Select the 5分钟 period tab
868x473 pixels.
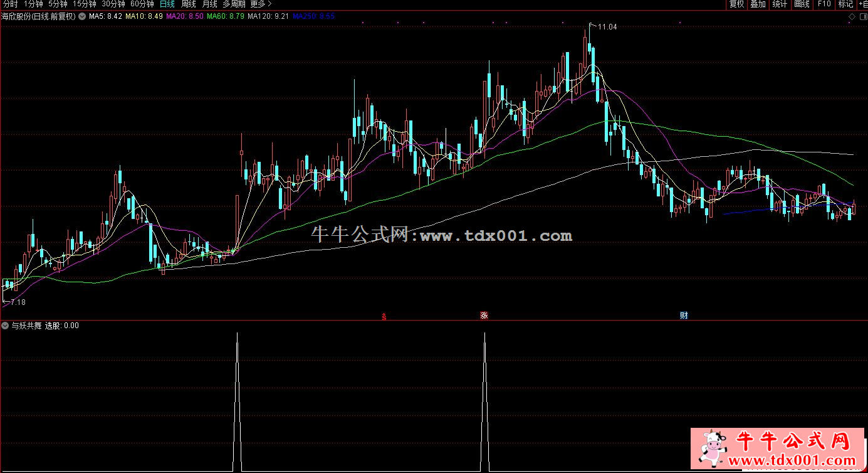tap(58, 4)
